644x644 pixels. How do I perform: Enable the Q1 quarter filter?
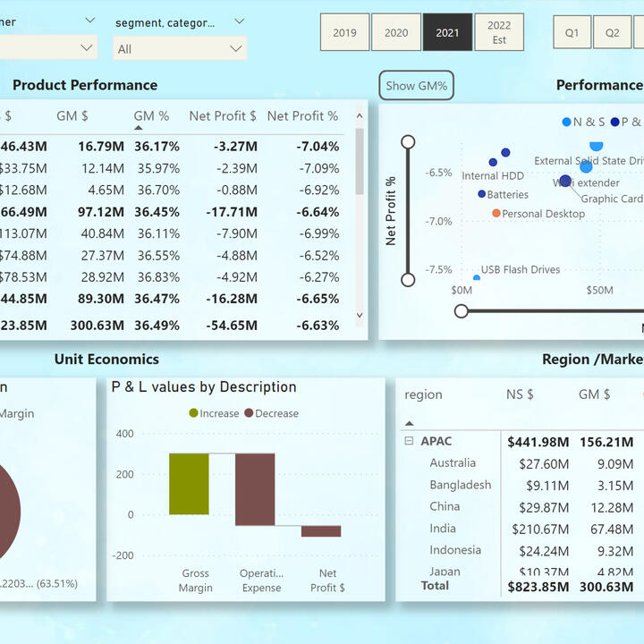(572, 33)
